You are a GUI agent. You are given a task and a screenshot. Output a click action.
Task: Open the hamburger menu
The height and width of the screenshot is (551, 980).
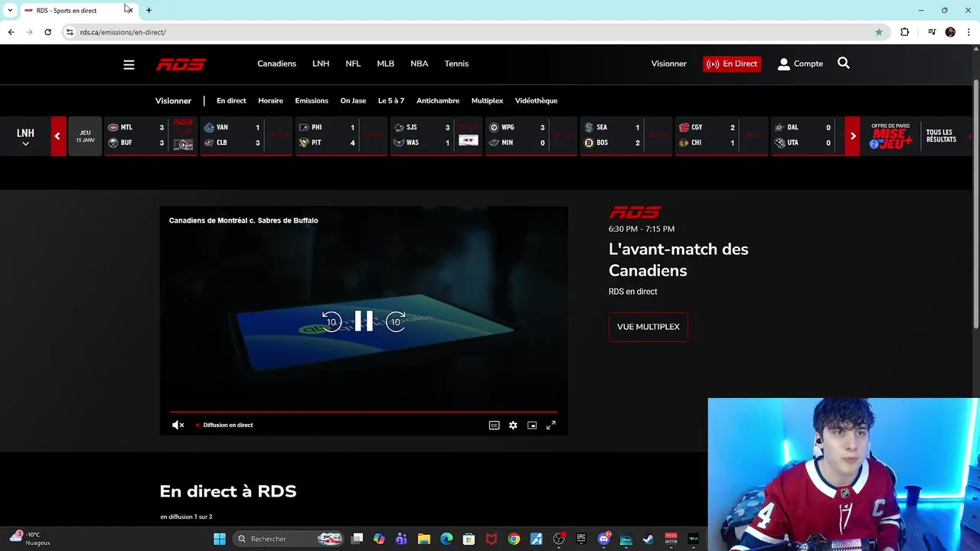coord(129,64)
